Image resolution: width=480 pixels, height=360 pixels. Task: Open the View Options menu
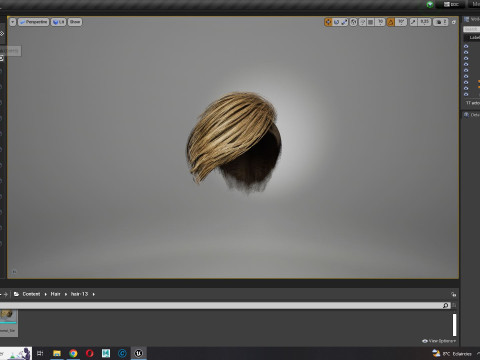coord(439,341)
